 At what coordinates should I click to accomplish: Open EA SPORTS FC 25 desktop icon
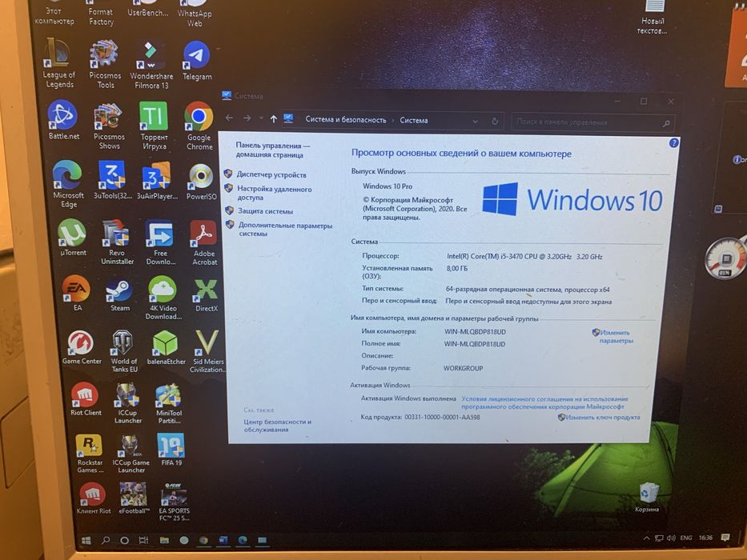pyautogui.click(x=174, y=502)
